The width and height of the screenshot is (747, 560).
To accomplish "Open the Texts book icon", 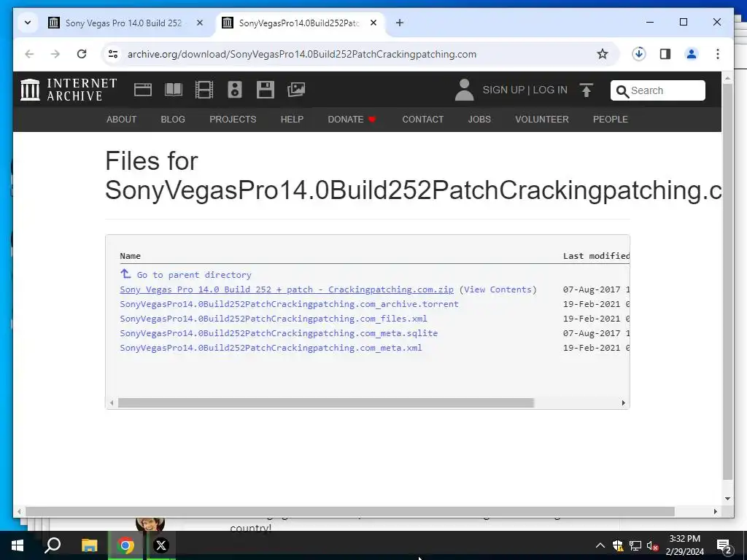I will coord(174,90).
